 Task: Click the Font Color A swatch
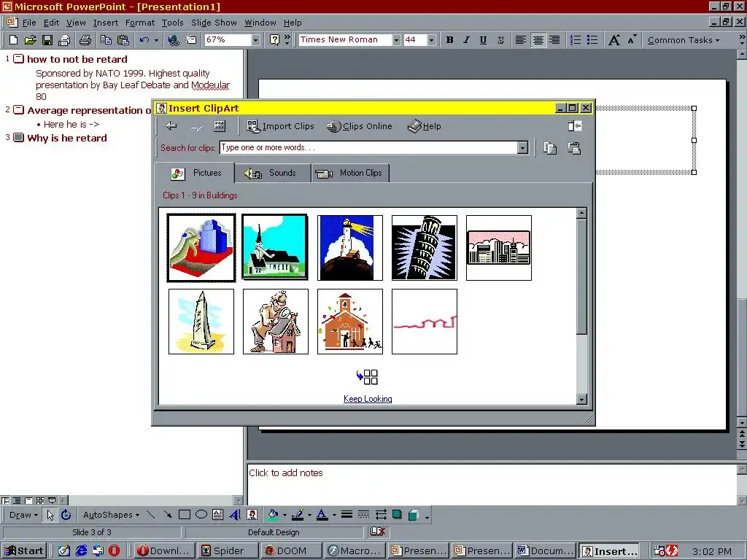322,515
